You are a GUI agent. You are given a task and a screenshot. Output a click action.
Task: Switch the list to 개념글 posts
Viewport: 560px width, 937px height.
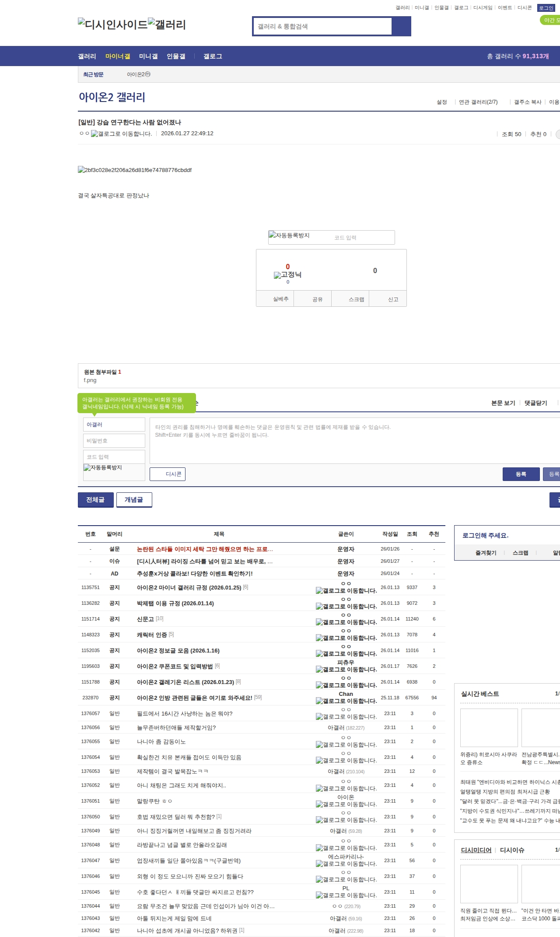134,500
